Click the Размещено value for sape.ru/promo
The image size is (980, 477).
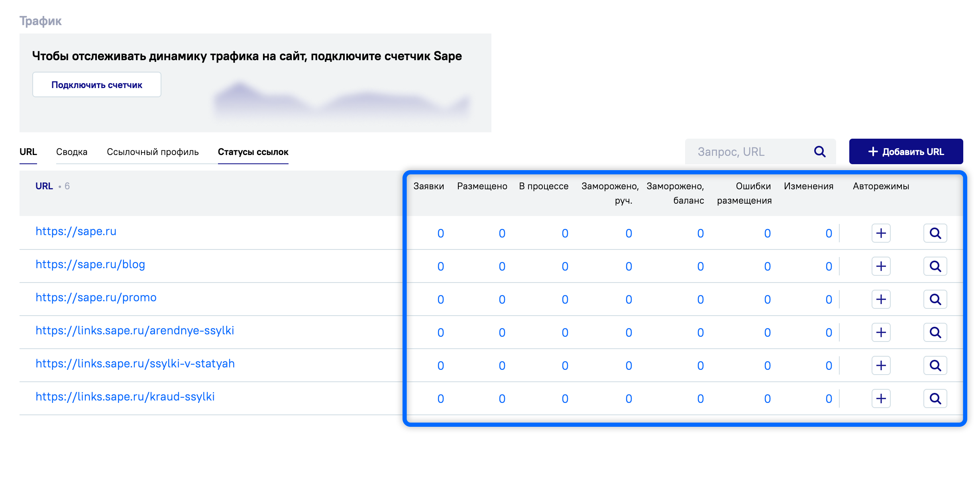[x=502, y=299]
